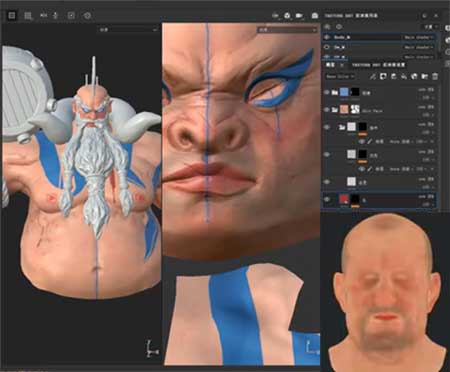Click the video camera icon in top toolbar
The image size is (450, 372).
(x=299, y=15)
